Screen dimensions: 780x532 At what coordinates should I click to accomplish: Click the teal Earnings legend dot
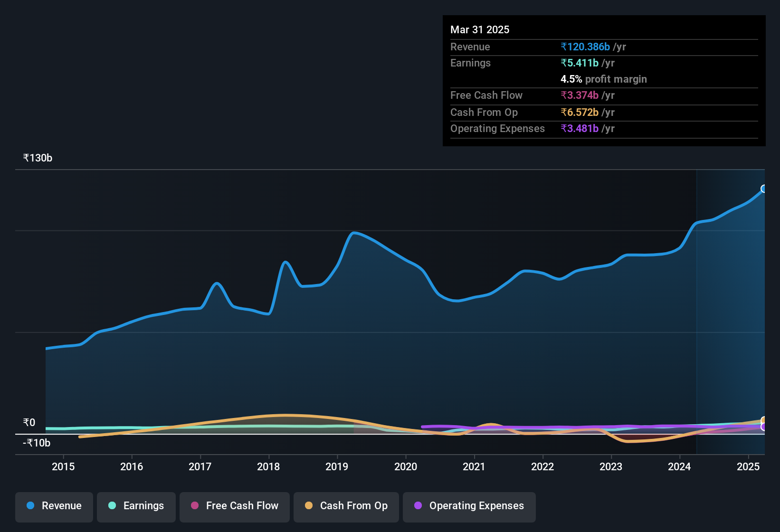pyautogui.click(x=112, y=506)
